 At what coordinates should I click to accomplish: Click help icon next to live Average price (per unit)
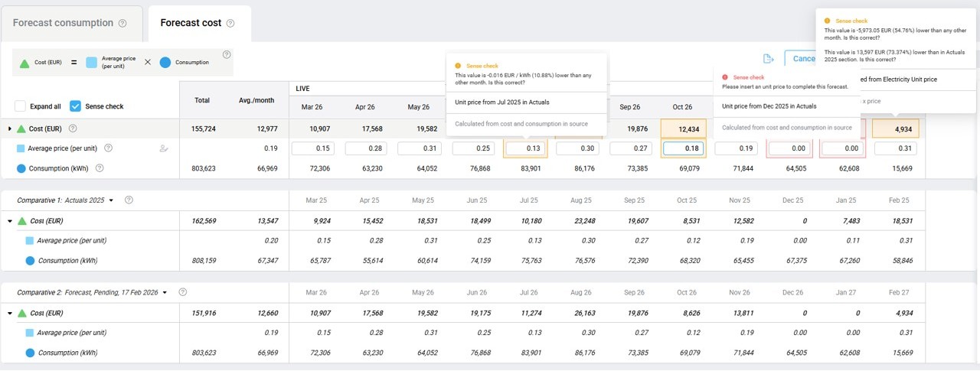click(x=108, y=148)
